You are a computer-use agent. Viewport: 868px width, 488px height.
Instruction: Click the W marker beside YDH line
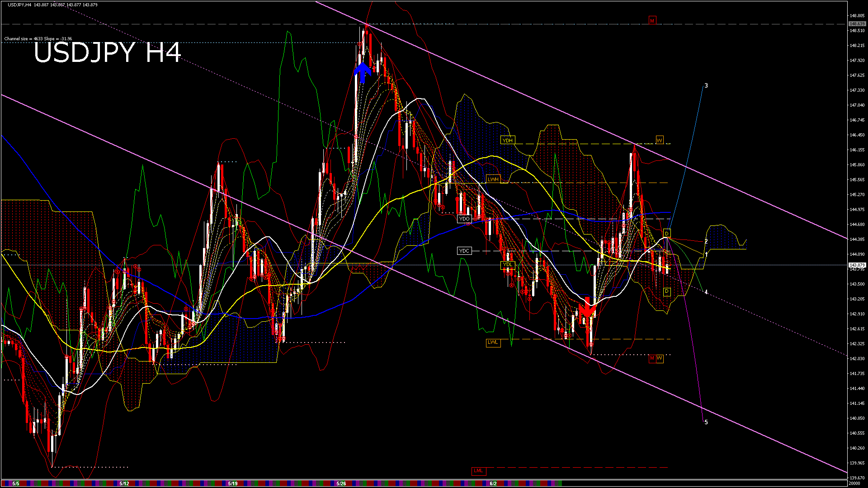point(660,141)
